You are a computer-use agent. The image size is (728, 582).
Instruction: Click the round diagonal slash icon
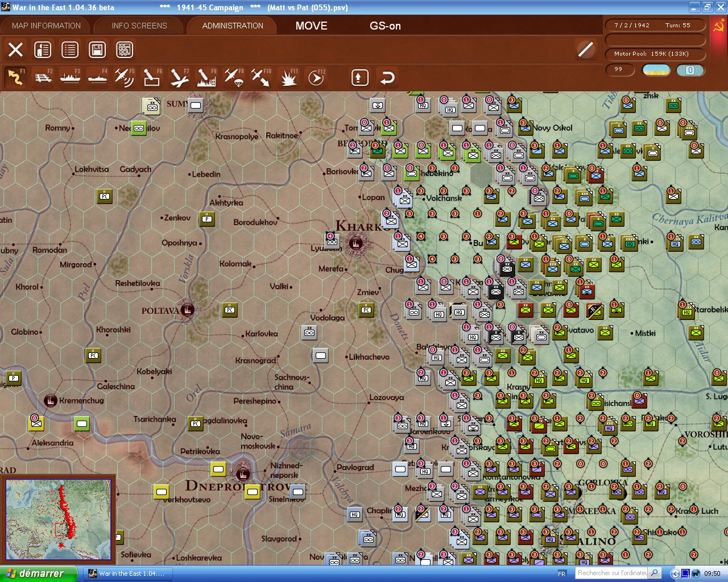coord(585,49)
